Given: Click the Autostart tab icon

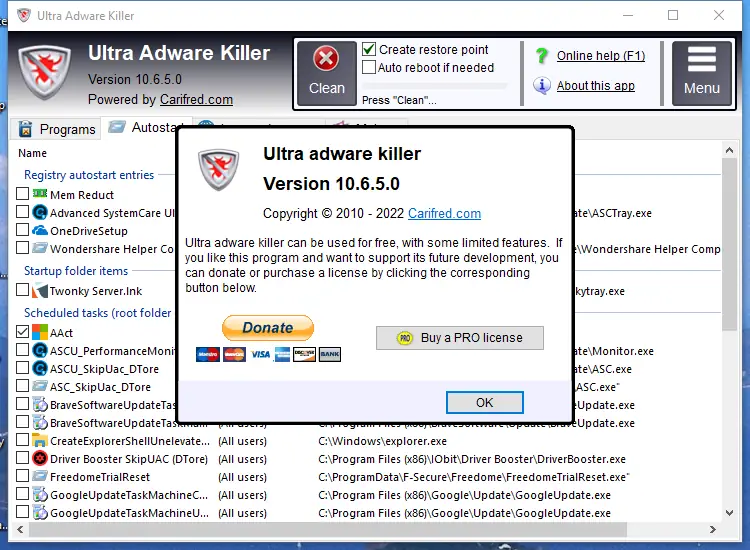Looking at the screenshot, I should coord(117,127).
